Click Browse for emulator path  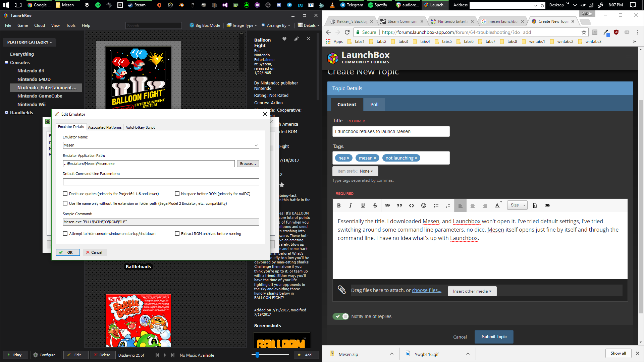pyautogui.click(x=248, y=164)
